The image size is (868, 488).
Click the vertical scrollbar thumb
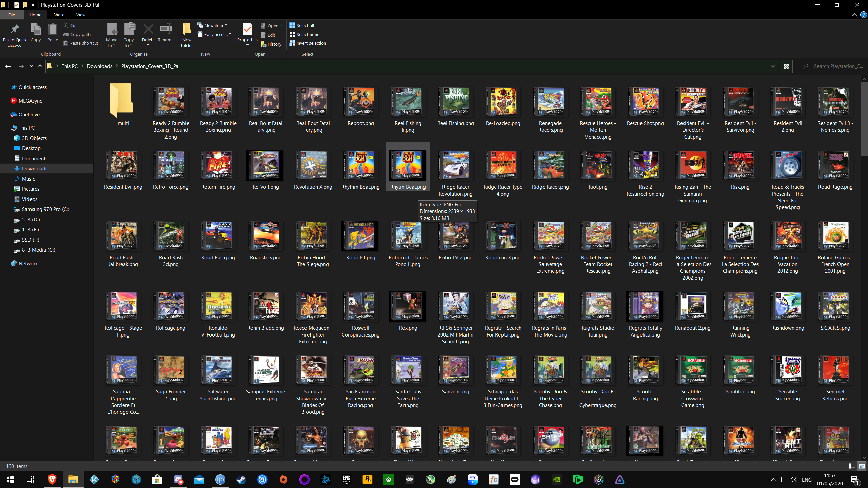(x=864, y=119)
